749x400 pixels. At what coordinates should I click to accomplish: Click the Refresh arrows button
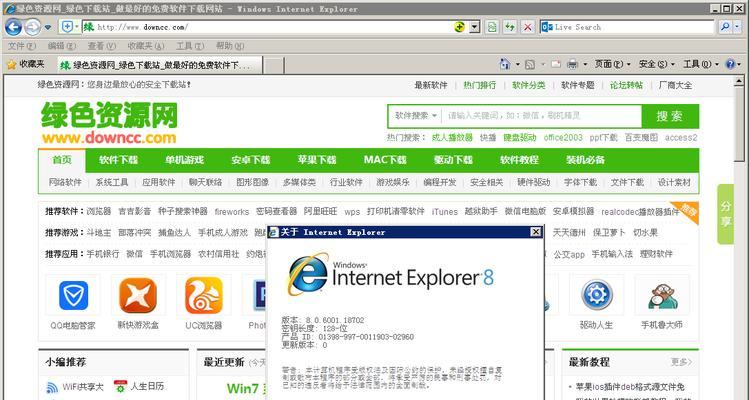[x=510, y=27]
